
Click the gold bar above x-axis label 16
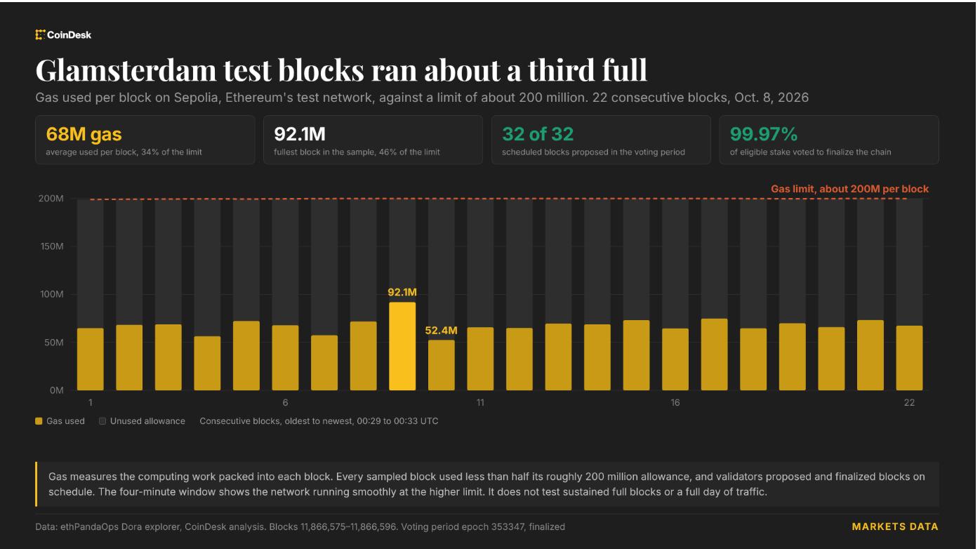pyautogui.click(x=675, y=359)
